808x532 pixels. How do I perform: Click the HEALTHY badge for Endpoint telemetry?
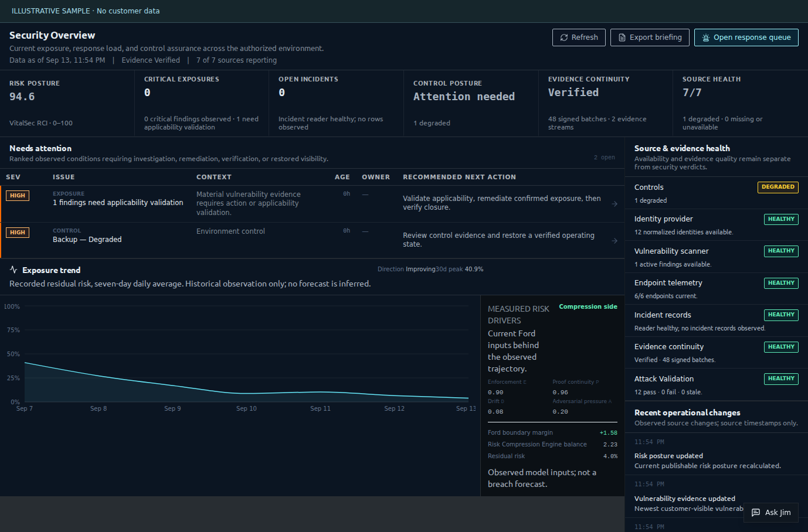(781, 283)
